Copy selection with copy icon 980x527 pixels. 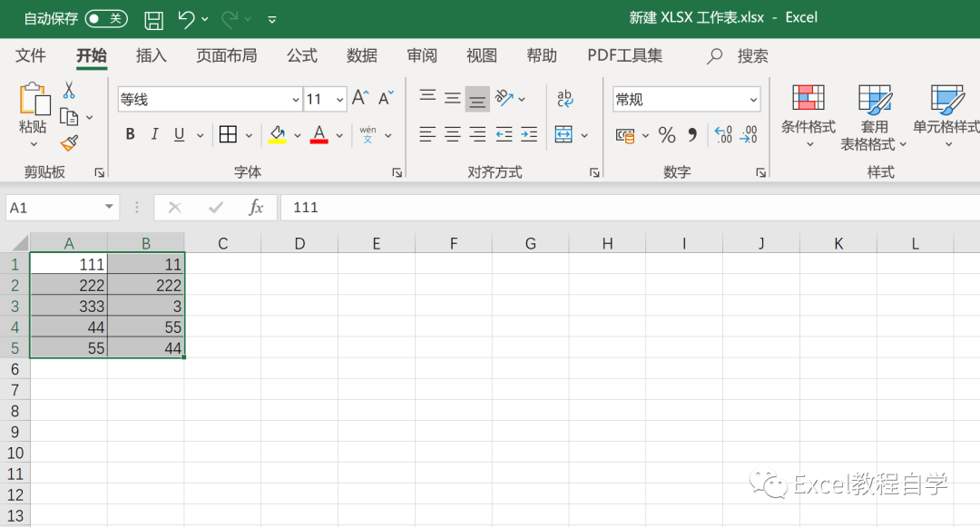click(69, 117)
